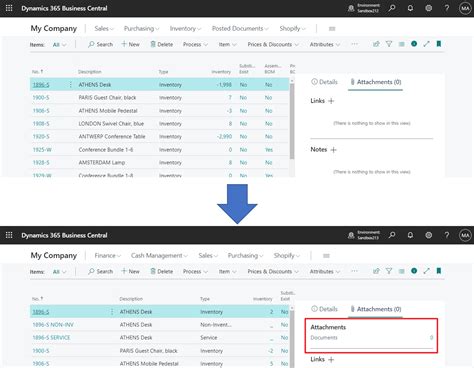Screen dimensions: 474x368
Task: Click My Company title in upper screenshot
Action: click(54, 28)
